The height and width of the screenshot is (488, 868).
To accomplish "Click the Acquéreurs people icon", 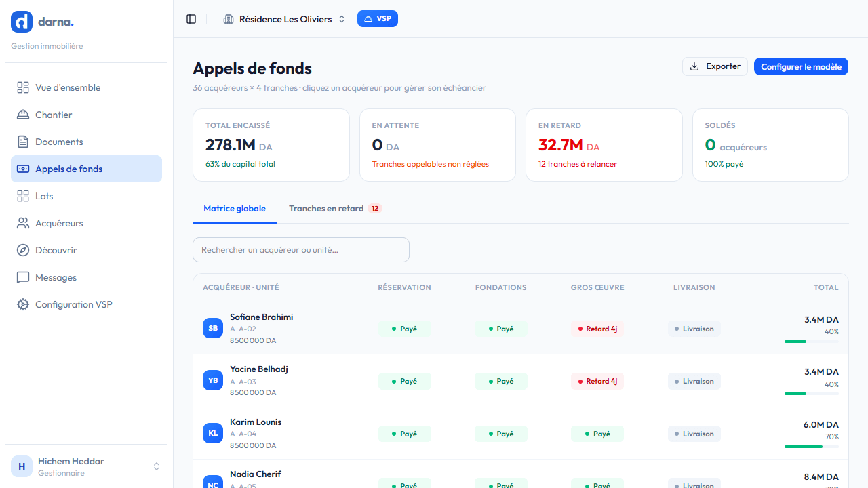I will (23, 223).
